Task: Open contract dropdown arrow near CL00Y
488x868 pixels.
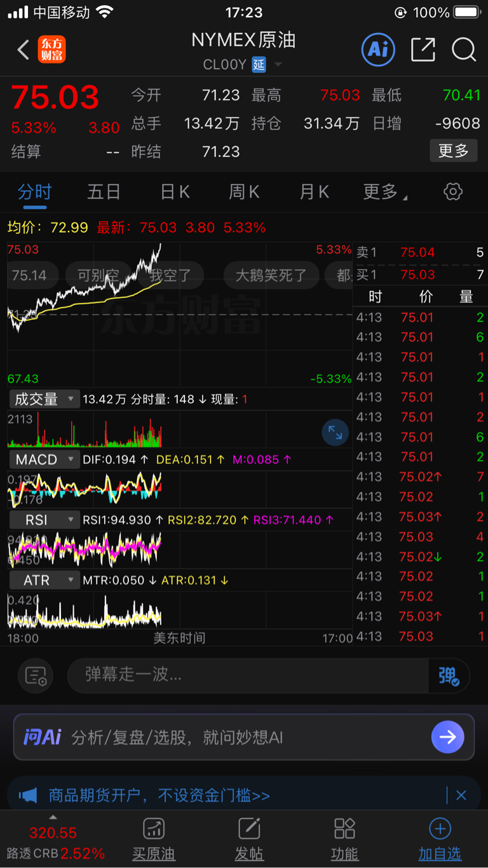Action: click(x=278, y=65)
